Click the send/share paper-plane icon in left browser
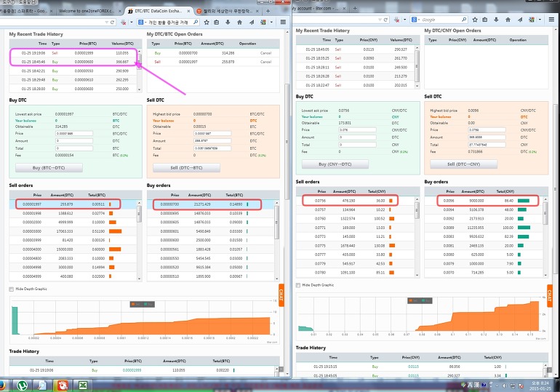This screenshot has height=392, width=560. pyautogui.click(x=252, y=22)
